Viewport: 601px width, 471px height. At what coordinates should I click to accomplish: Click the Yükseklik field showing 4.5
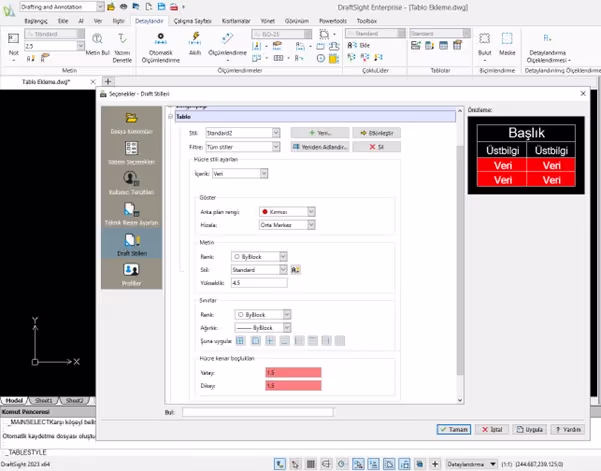[x=259, y=283]
